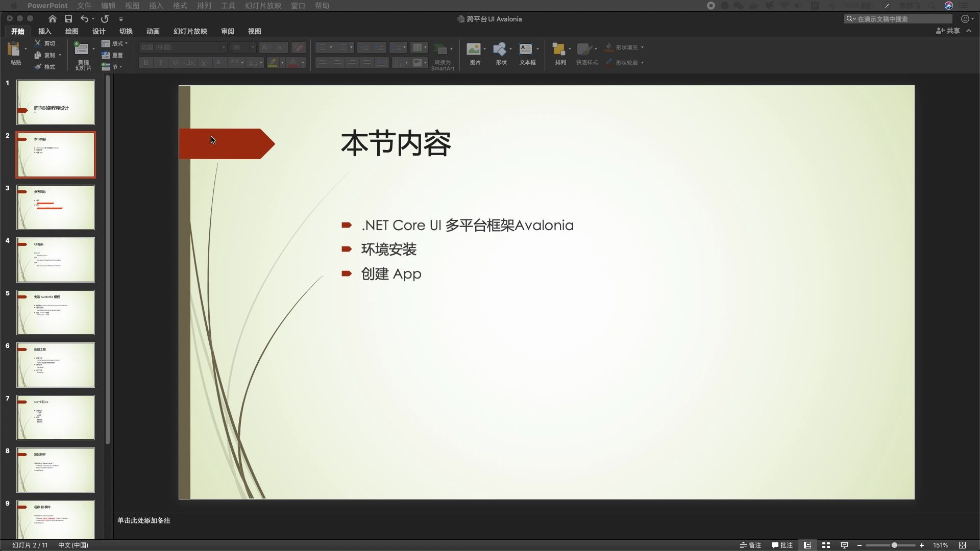Click Convert to SmartArt (转换为 SmartArt)
The width and height of the screenshot is (980, 551).
tap(443, 56)
